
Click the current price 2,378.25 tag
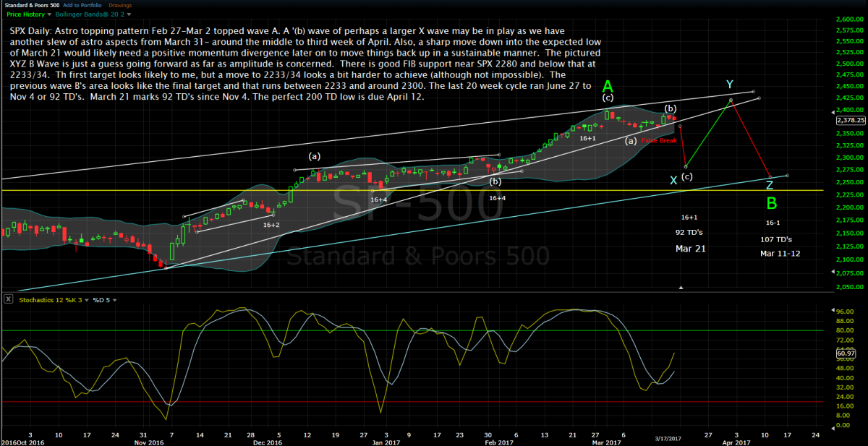pos(851,121)
